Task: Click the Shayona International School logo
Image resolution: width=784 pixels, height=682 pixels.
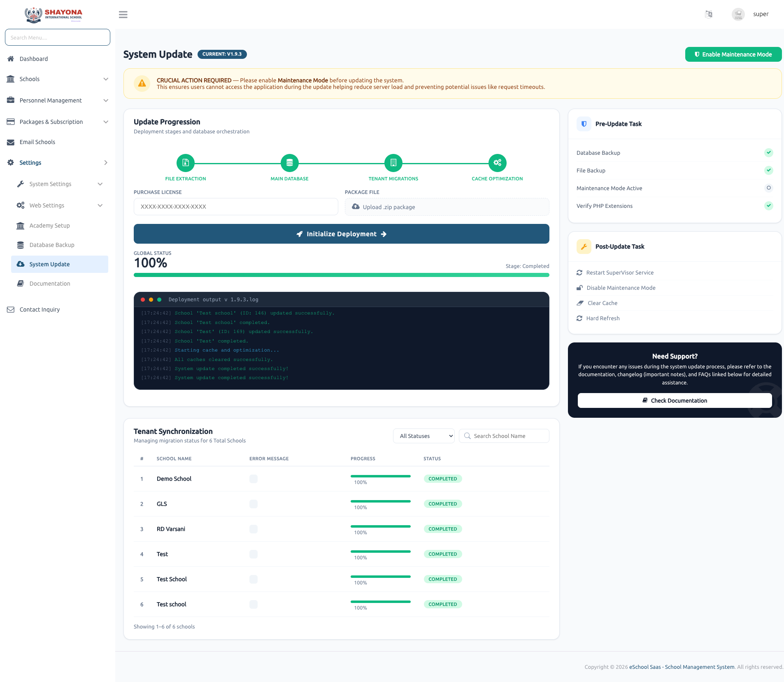Action: [x=54, y=14]
